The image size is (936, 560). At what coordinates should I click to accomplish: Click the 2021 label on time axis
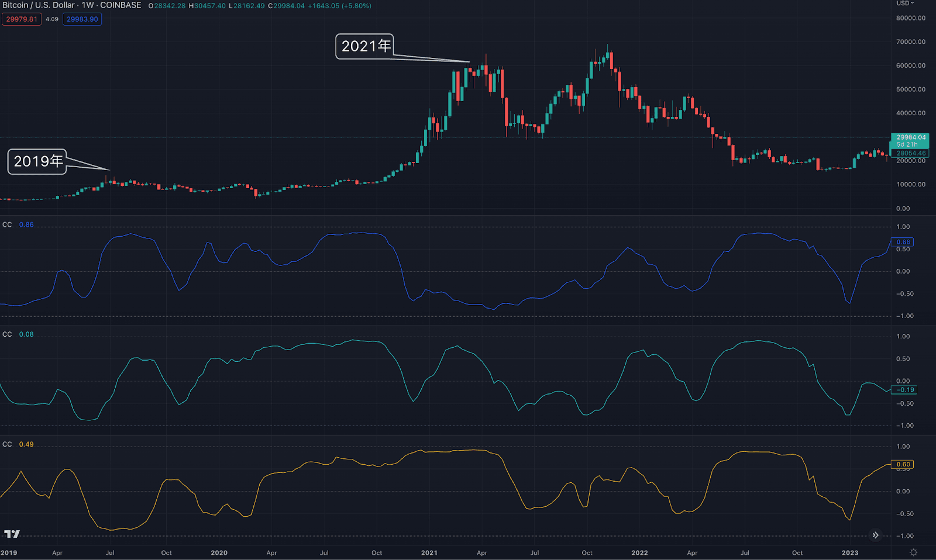(x=429, y=553)
